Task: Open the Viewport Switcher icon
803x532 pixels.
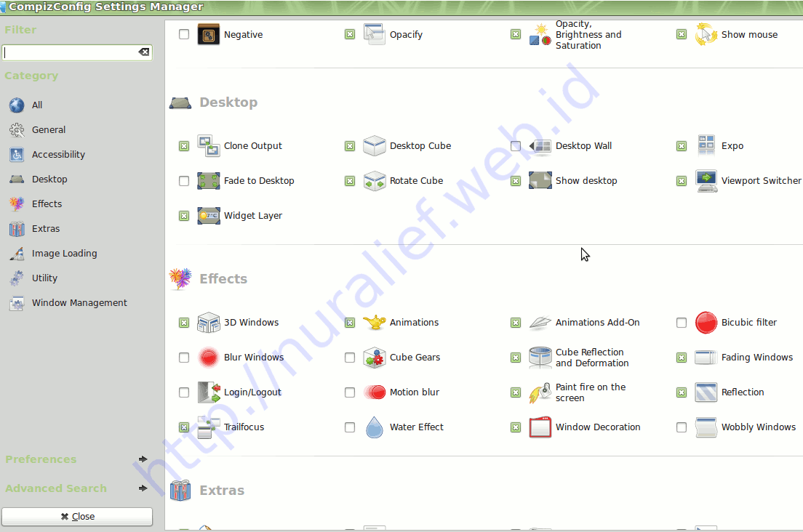Action: [706, 180]
